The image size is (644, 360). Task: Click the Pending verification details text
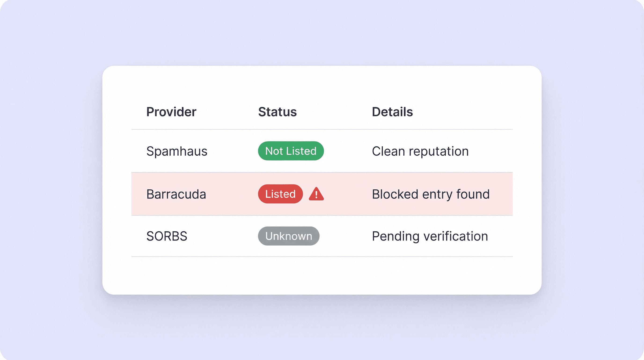click(x=430, y=236)
